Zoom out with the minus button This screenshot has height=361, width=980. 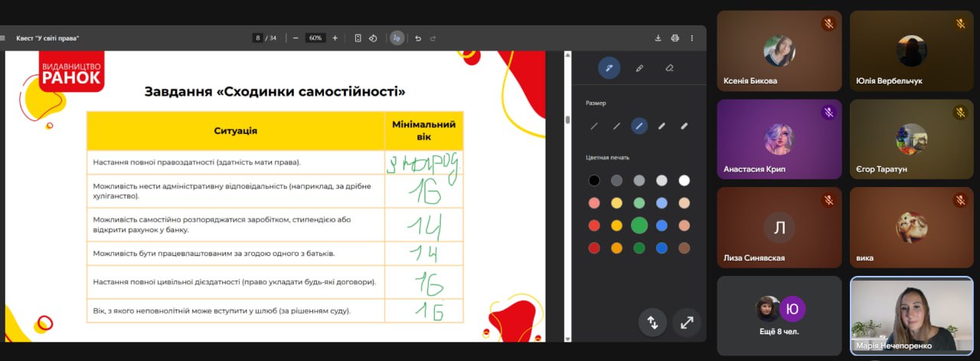[296, 38]
